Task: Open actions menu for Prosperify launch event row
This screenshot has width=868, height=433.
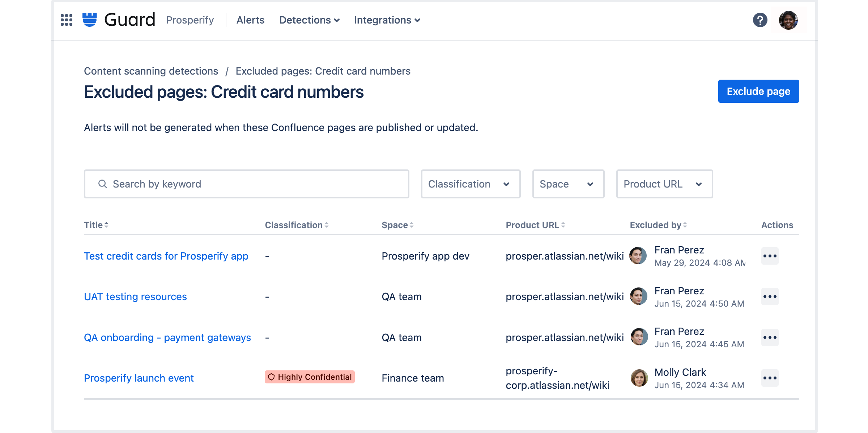Action: (770, 378)
